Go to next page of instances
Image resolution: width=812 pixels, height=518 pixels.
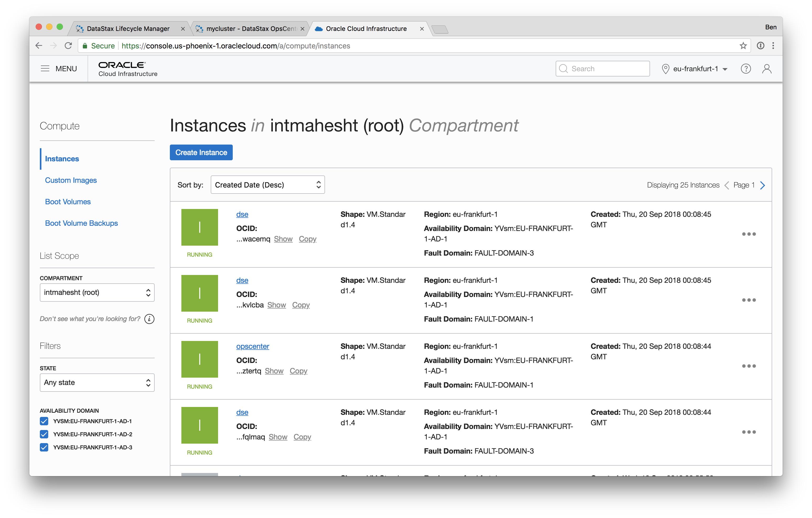click(x=763, y=185)
